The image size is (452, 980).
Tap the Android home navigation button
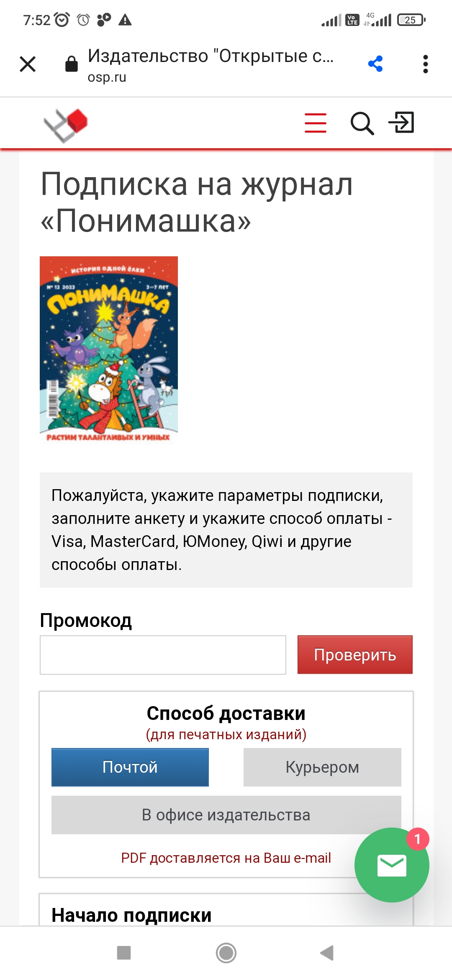[226, 953]
